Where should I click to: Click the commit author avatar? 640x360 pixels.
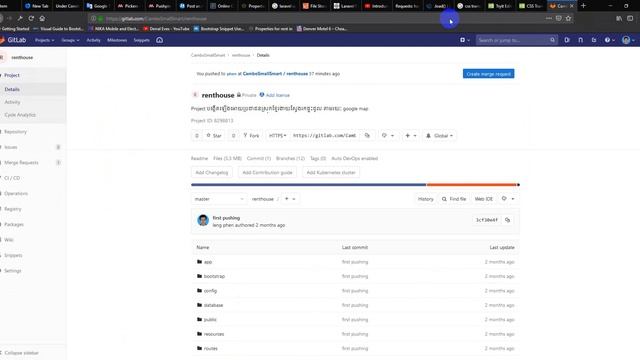tap(203, 220)
